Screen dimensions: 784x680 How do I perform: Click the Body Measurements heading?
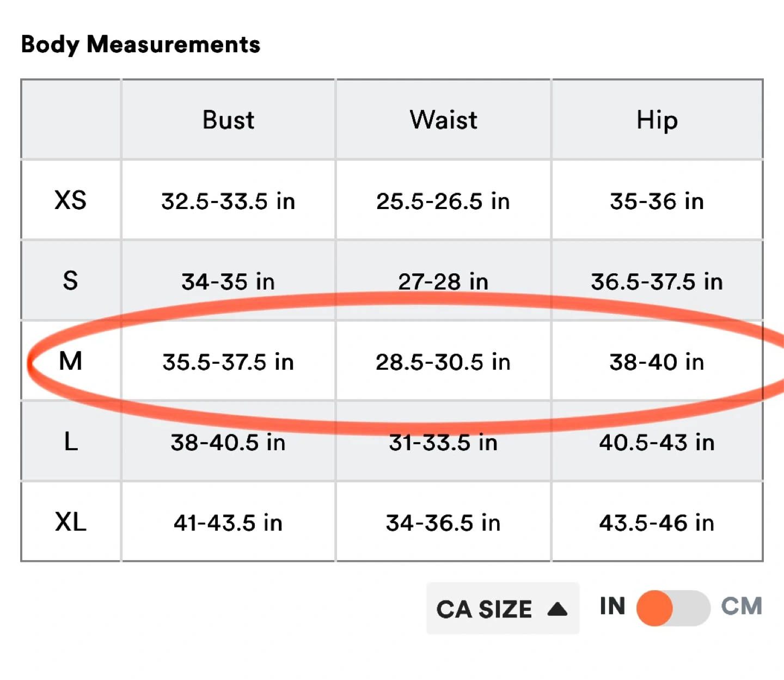pos(140,45)
